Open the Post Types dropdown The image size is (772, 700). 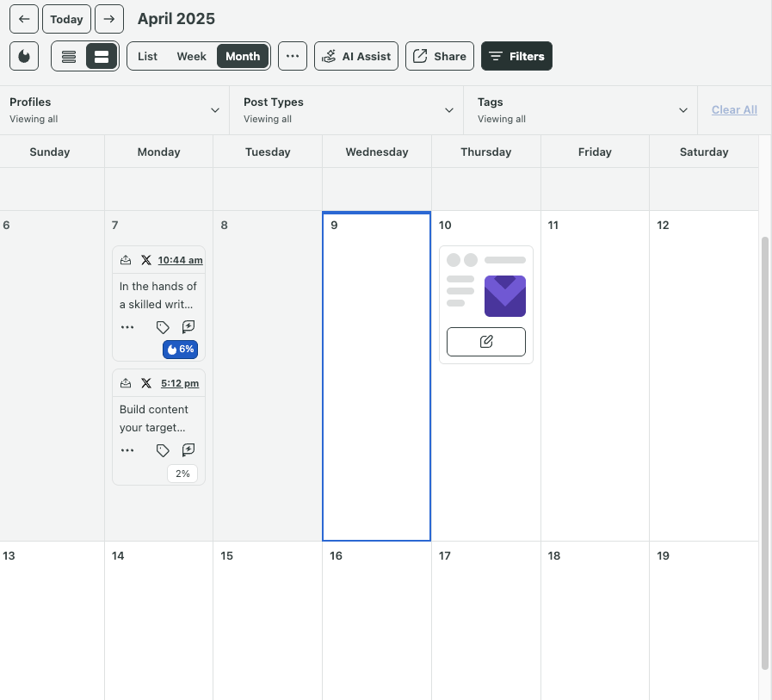(x=448, y=109)
